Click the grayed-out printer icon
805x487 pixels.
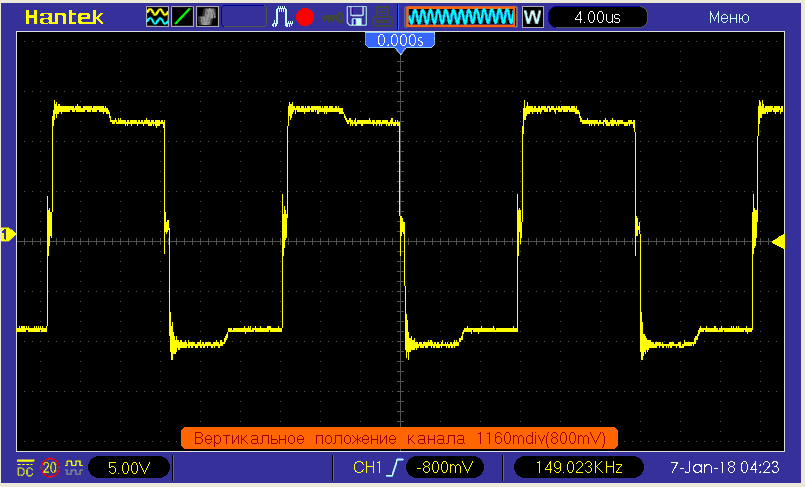[381, 17]
